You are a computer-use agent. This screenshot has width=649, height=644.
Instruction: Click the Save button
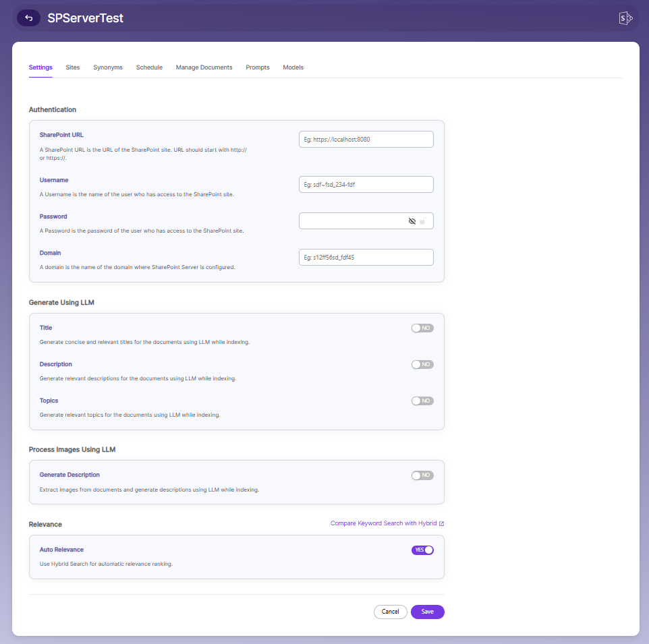click(428, 612)
